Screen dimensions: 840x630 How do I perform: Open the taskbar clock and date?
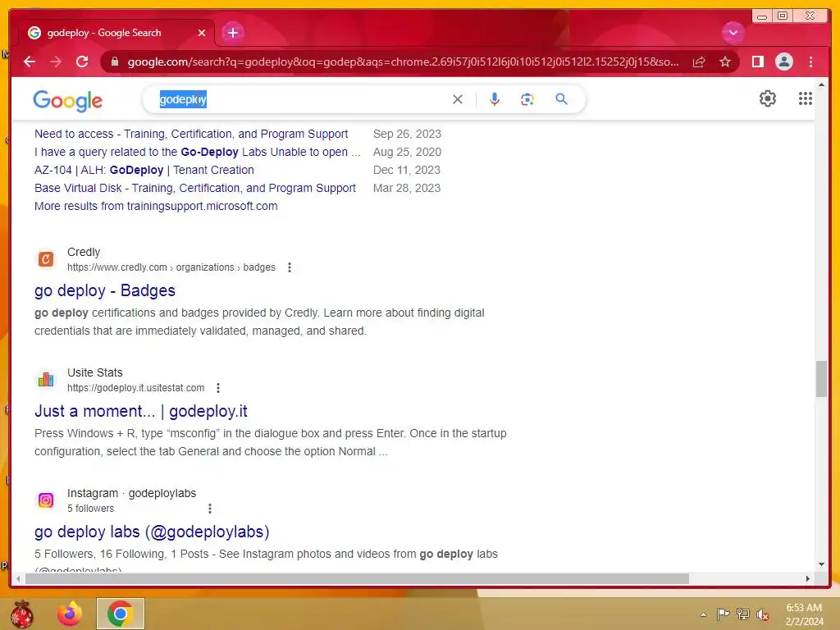(804, 614)
